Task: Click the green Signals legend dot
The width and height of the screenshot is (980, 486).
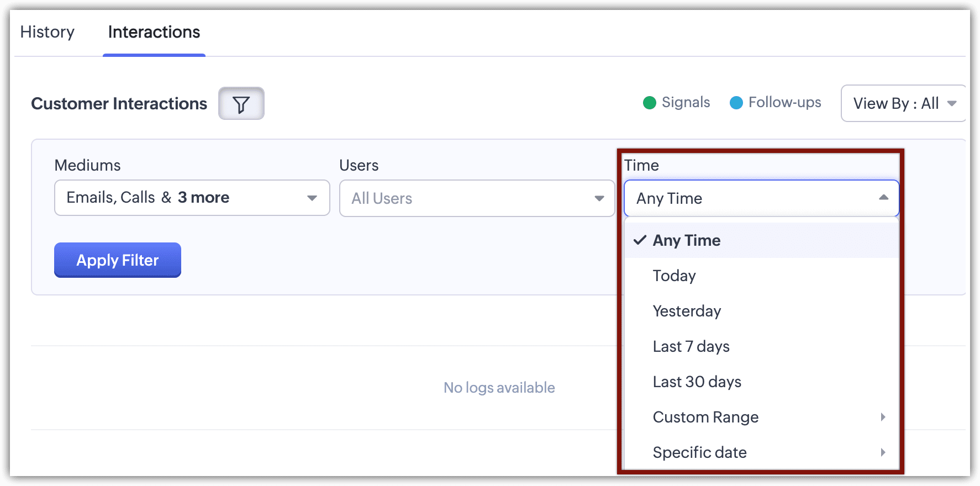Action: 650,103
